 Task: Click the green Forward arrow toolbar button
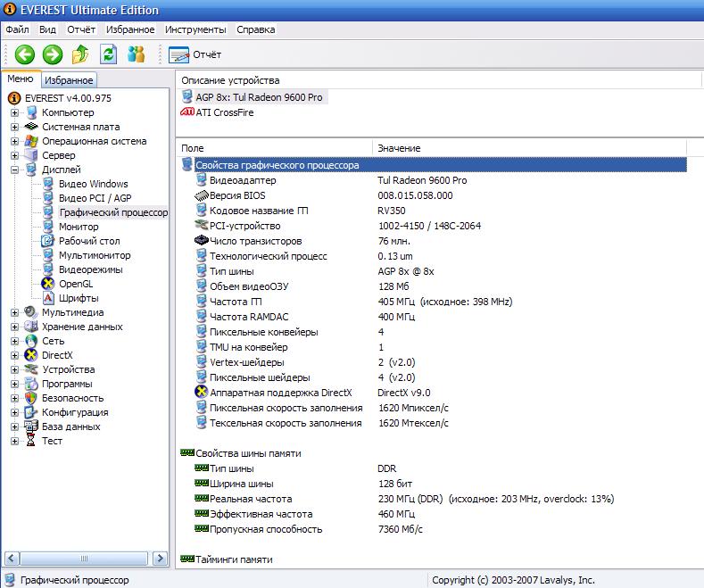[x=53, y=54]
